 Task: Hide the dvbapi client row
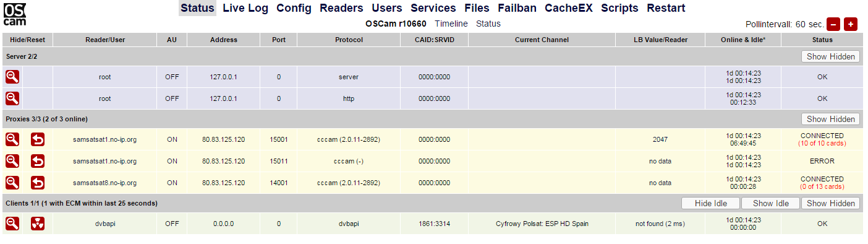click(12, 224)
